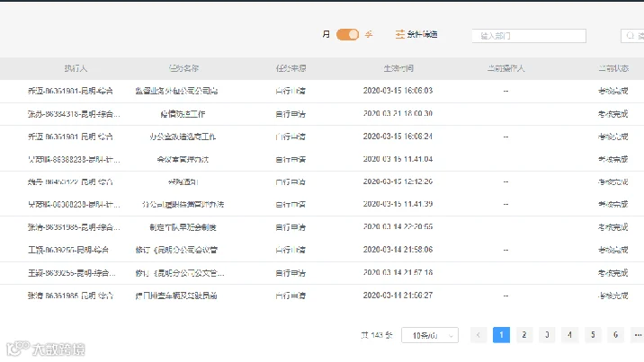Select row dated 2020-03-14 21:58:06
This screenshot has height=362, width=644.
pyautogui.click(x=322, y=250)
